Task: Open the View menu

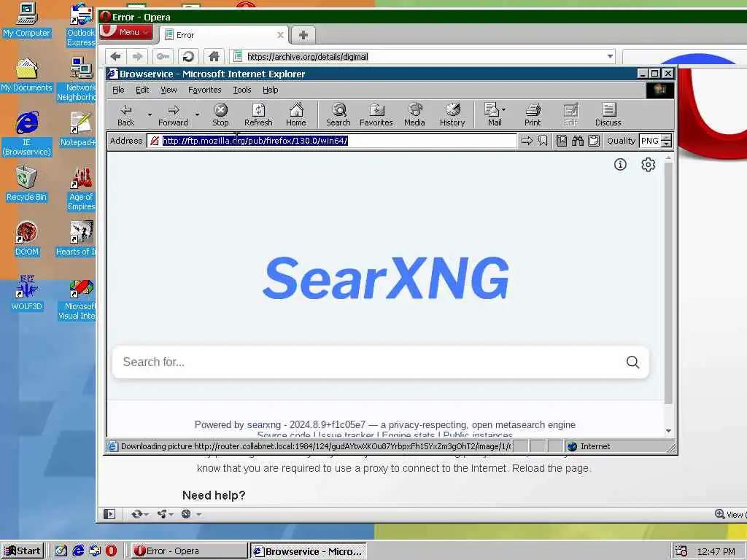Action: pyautogui.click(x=169, y=90)
